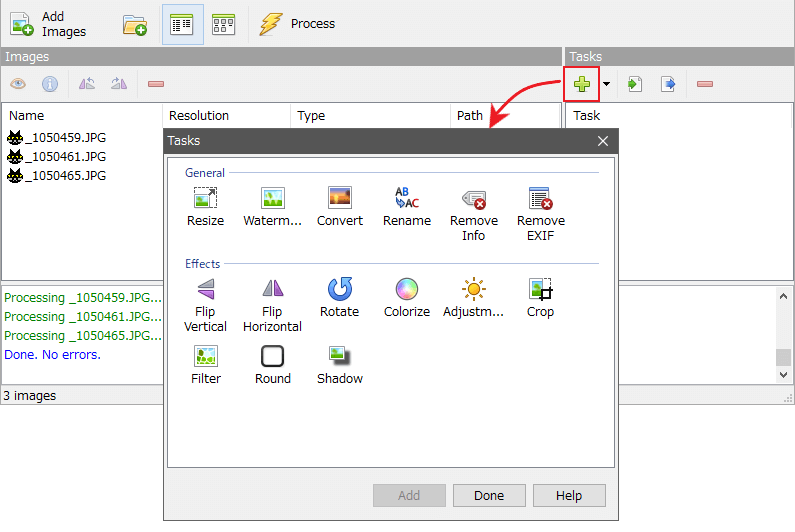Image resolution: width=795 pixels, height=532 pixels.
Task: Toggle the details list view mode
Action: click(182, 24)
